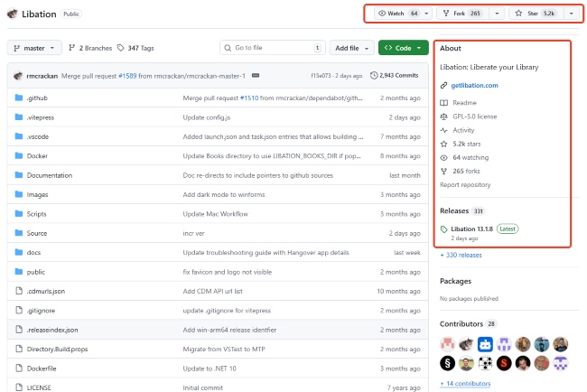The image size is (587, 392).
Task: Open the Documentation folder
Action: point(50,175)
